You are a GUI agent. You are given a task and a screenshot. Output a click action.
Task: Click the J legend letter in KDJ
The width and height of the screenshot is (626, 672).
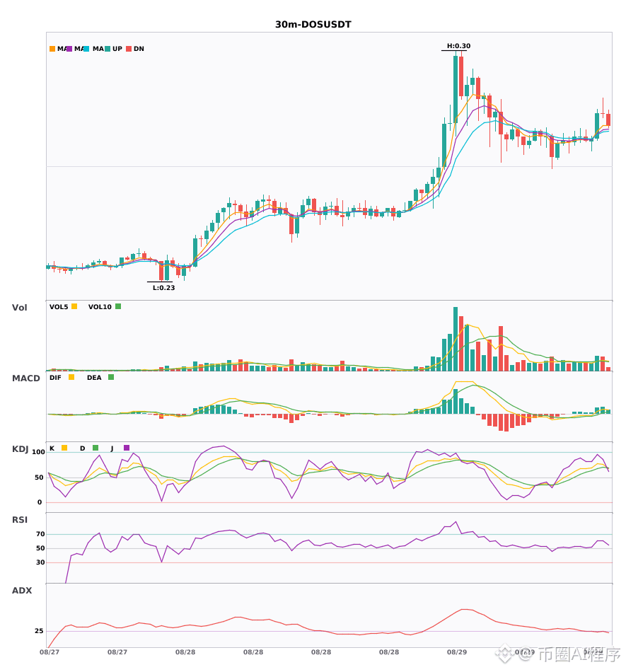(x=112, y=448)
